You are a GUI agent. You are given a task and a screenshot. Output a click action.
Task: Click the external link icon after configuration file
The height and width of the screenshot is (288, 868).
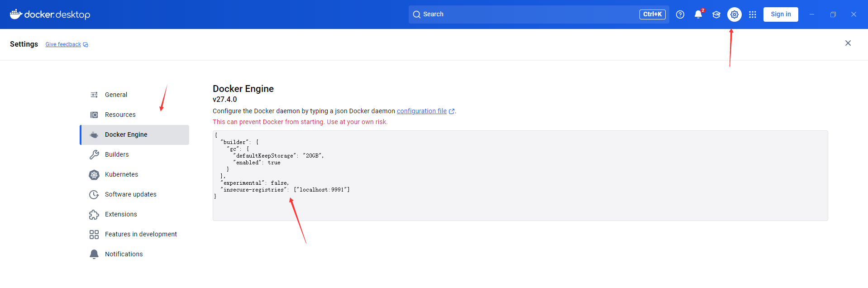pos(451,111)
